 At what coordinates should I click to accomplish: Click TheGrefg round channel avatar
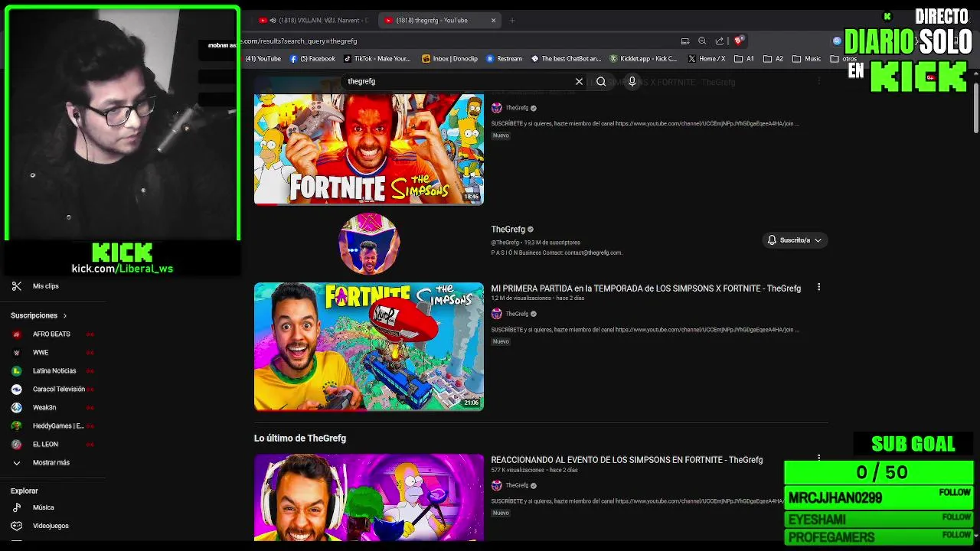click(x=369, y=243)
